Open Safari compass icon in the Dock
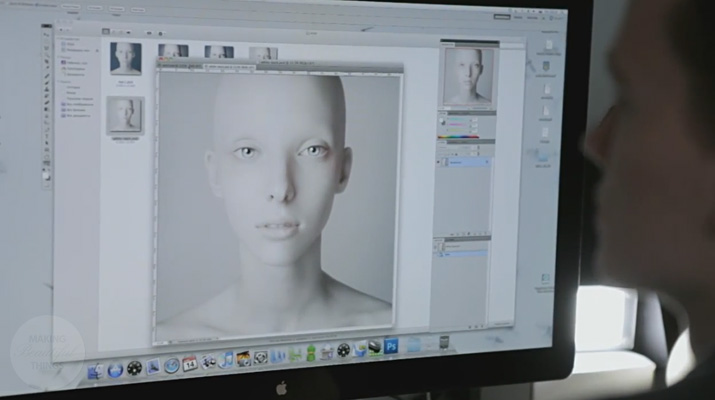 171,365
